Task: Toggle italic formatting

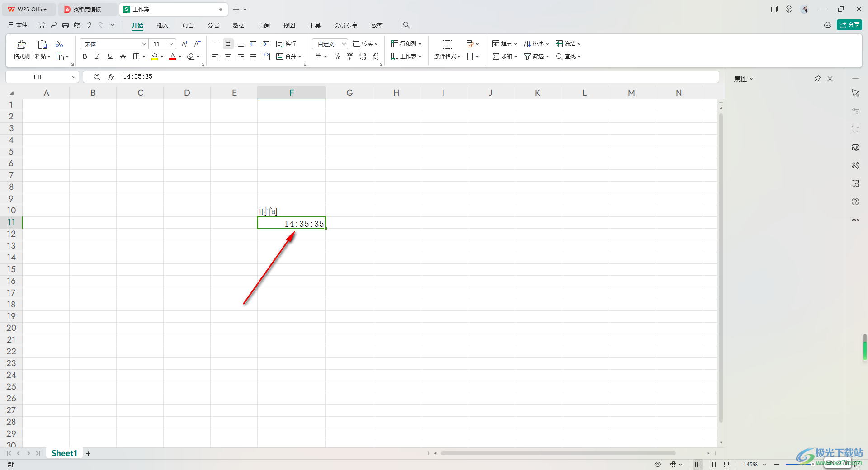Action: coord(97,56)
